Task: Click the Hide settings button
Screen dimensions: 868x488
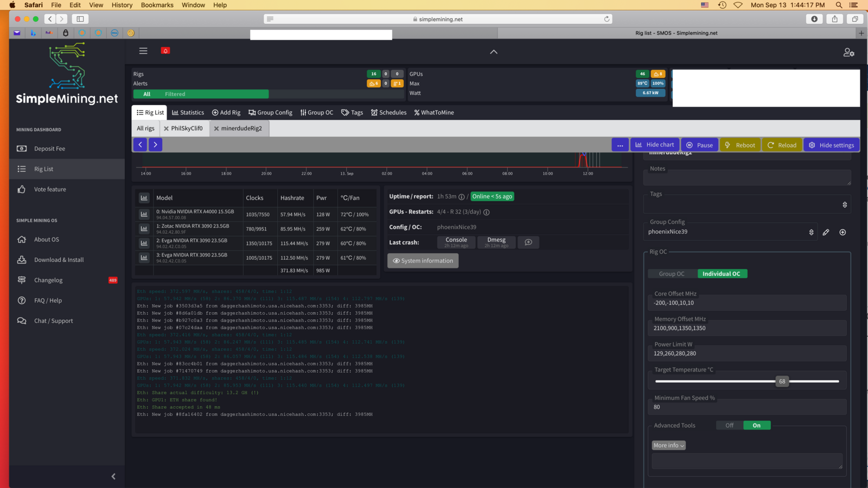Action: [832, 145]
